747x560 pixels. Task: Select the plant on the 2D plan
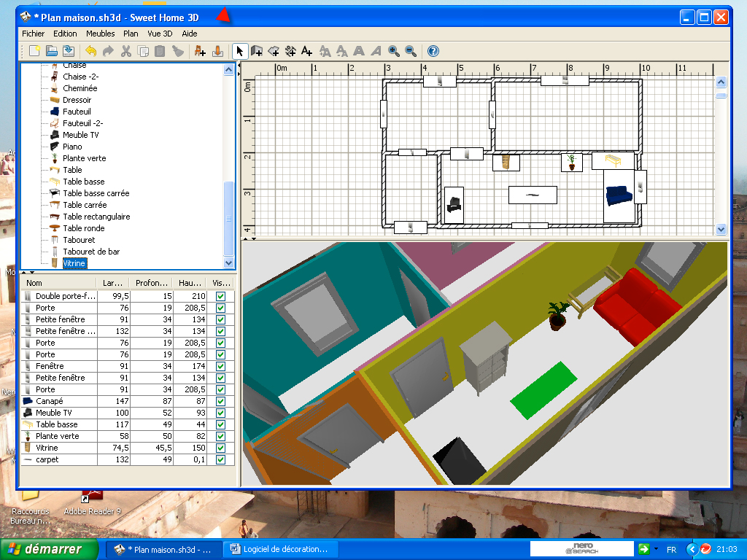point(572,163)
